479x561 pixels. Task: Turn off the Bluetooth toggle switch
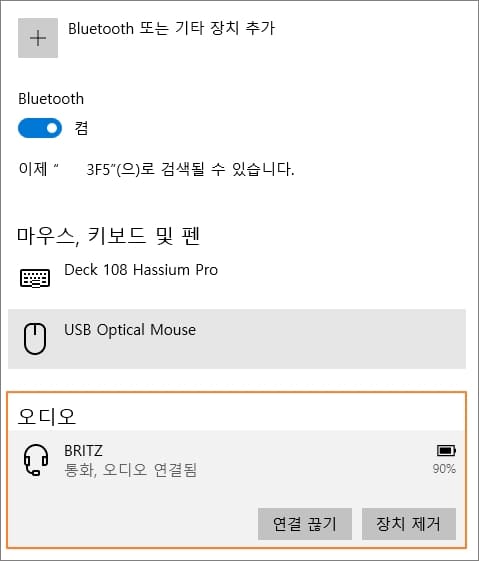click(40, 128)
